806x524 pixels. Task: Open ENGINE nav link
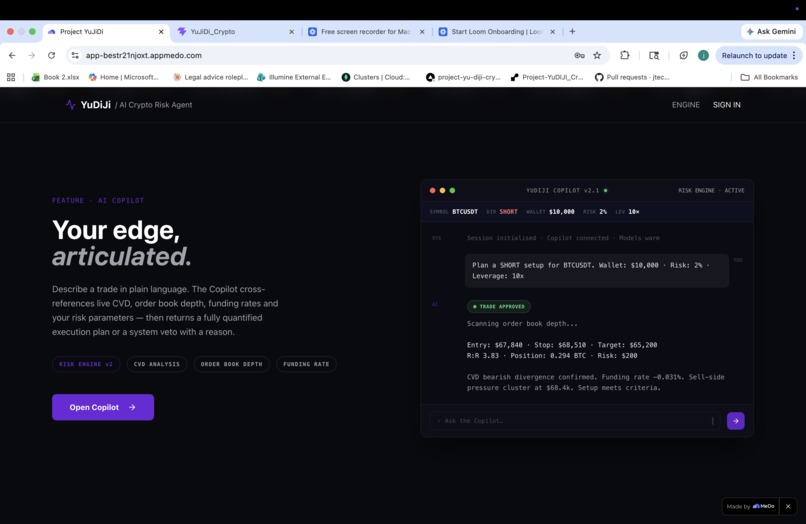coord(686,105)
